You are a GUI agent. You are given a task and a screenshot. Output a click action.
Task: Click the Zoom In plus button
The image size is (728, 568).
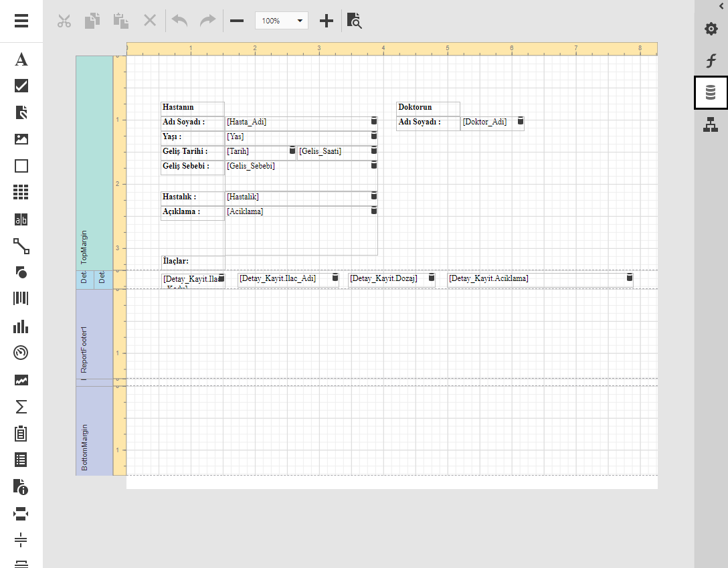pos(326,21)
